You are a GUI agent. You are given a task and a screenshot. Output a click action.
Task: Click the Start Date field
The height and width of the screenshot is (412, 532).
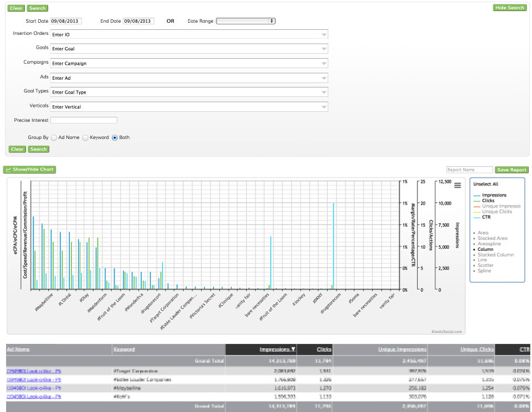tap(66, 21)
